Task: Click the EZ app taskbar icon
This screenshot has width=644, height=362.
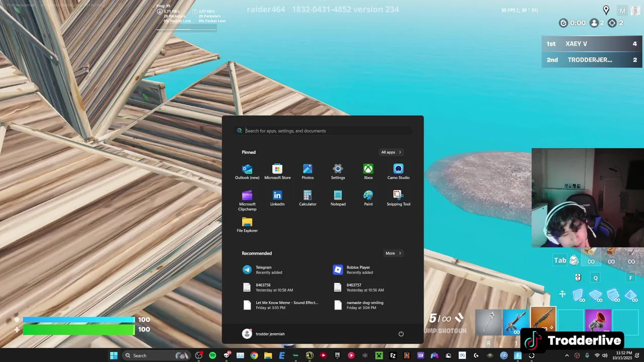Action: tap(393, 355)
